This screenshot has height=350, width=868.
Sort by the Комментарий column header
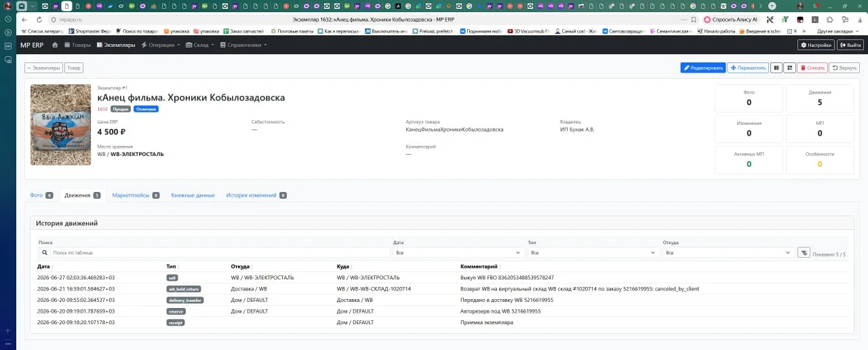click(x=480, y=267)
